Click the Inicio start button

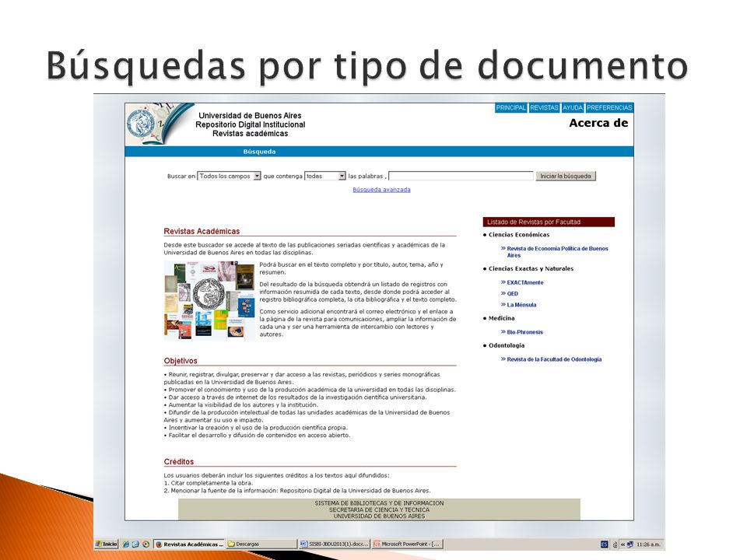107,544
